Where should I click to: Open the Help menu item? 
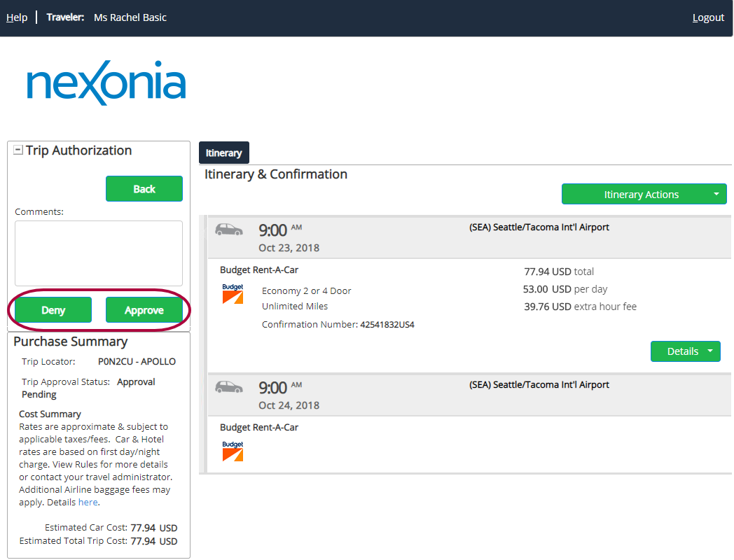17,17
